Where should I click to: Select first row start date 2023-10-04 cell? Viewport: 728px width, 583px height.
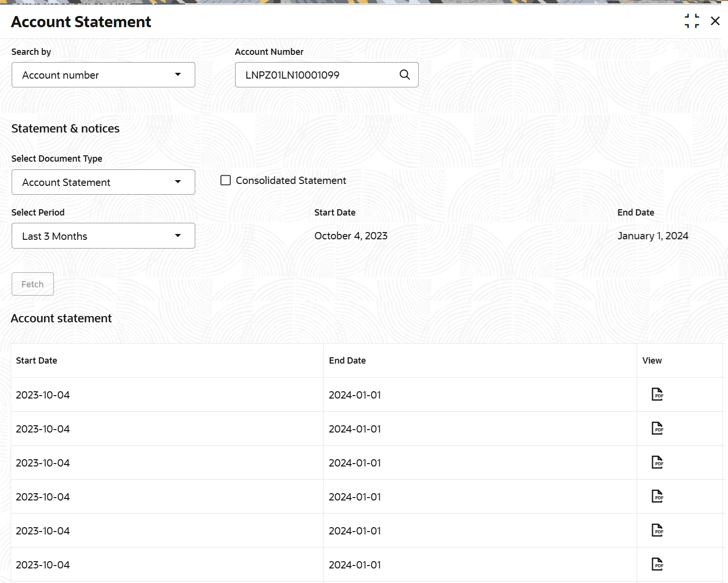click(43, 395)
